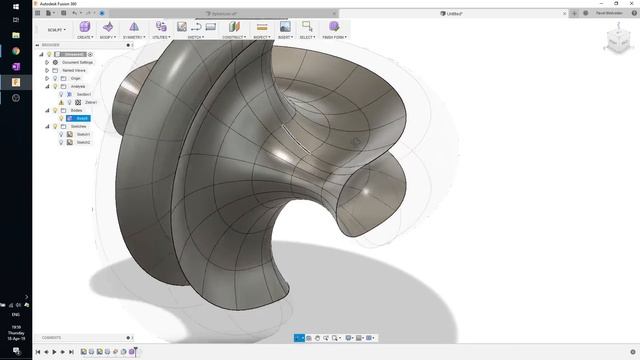
Task: Click the ViewCube in the corner
Action: click(x=618, y=40)
